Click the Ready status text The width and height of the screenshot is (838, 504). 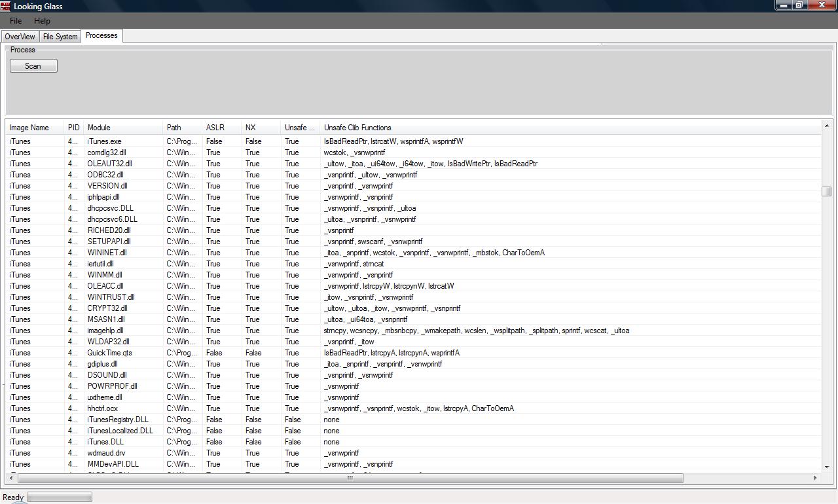pyautogui.click(x=13, y=497)
